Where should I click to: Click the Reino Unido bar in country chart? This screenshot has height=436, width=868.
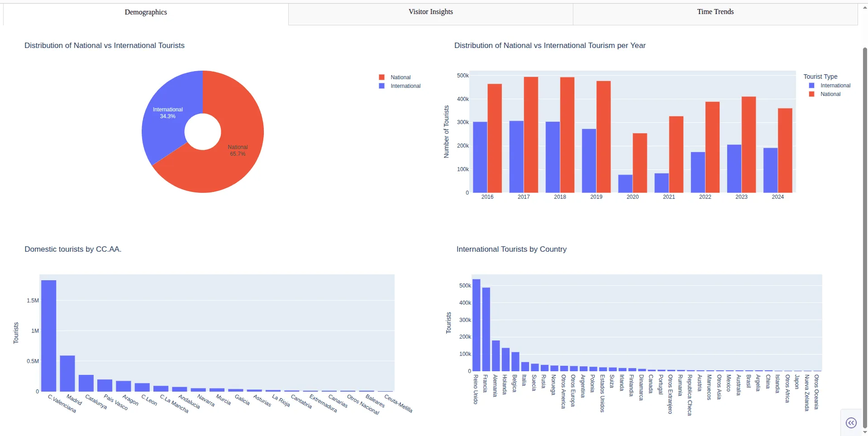[x=476, y=326]
